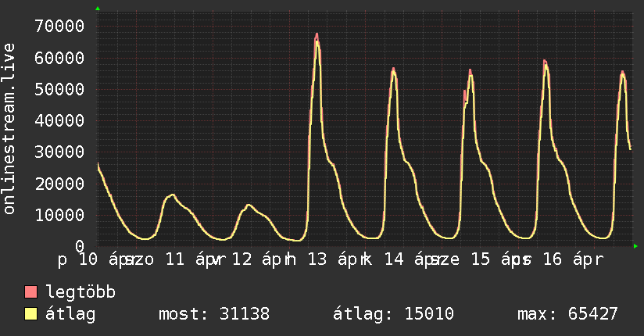The image size is (644, 336).
Task: Click the yellow átlag legend swatch
Action: click(30, 314)
